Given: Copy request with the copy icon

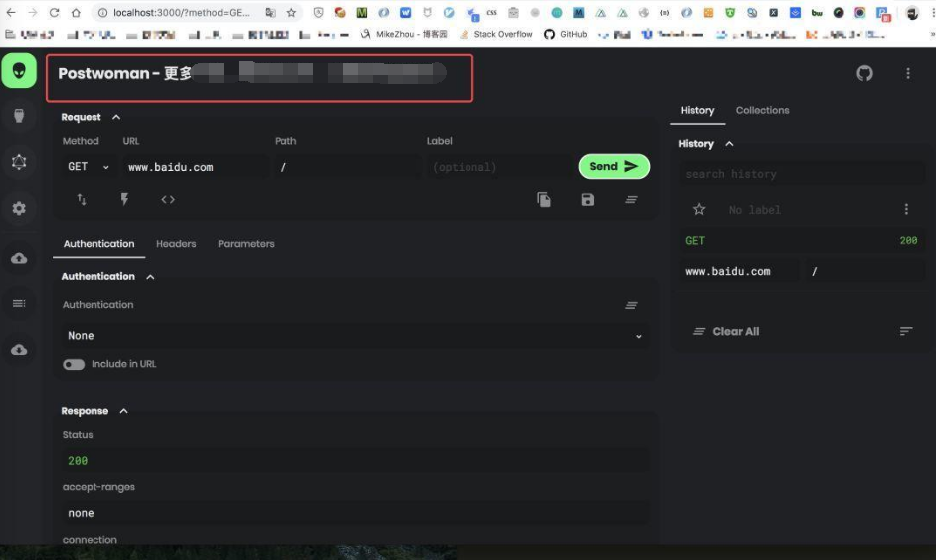Looking at the screenshot, I should point(544,199).
